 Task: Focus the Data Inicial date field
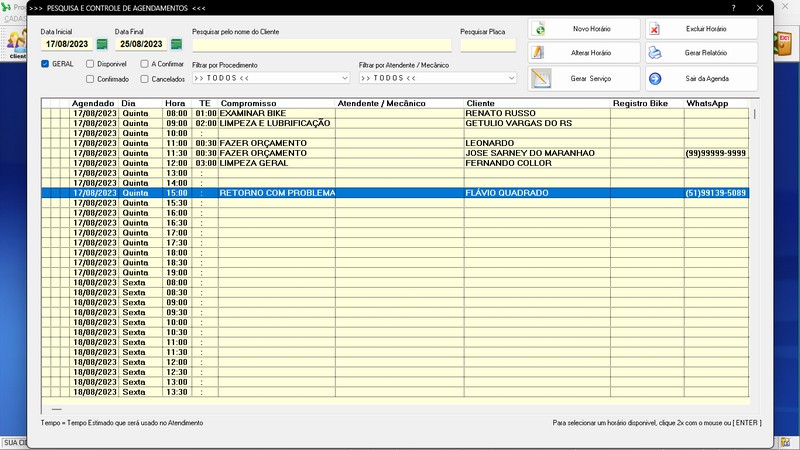67,44
